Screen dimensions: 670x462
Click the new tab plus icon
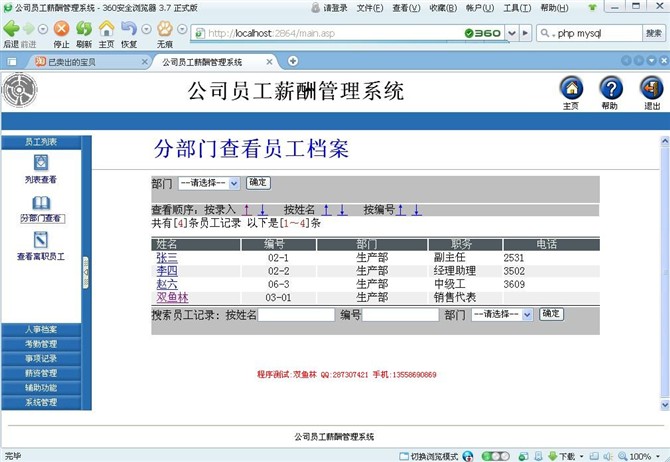293,61
